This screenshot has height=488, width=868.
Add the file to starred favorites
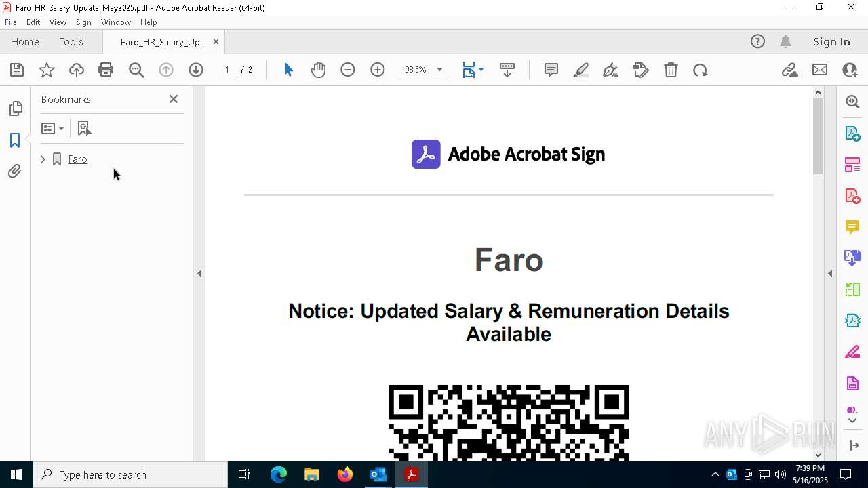[47, 70]
